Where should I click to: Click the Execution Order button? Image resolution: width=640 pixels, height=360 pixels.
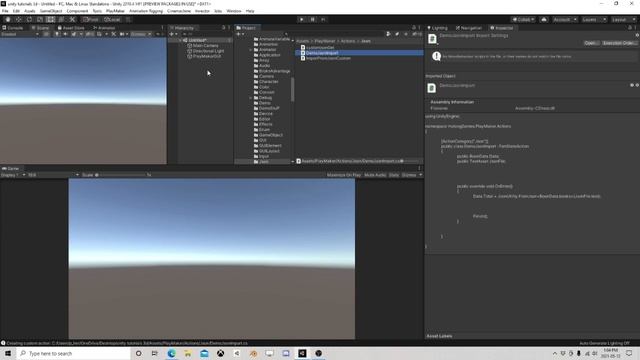(619, 43)
